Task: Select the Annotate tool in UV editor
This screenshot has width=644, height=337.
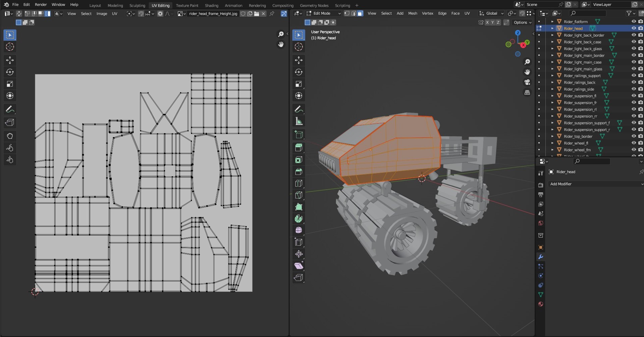Action: [x=10, y=109]
